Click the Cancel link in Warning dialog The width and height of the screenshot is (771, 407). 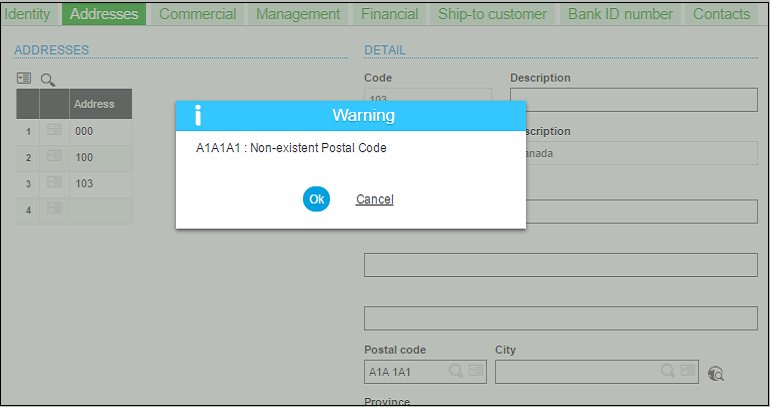[374, 199]
